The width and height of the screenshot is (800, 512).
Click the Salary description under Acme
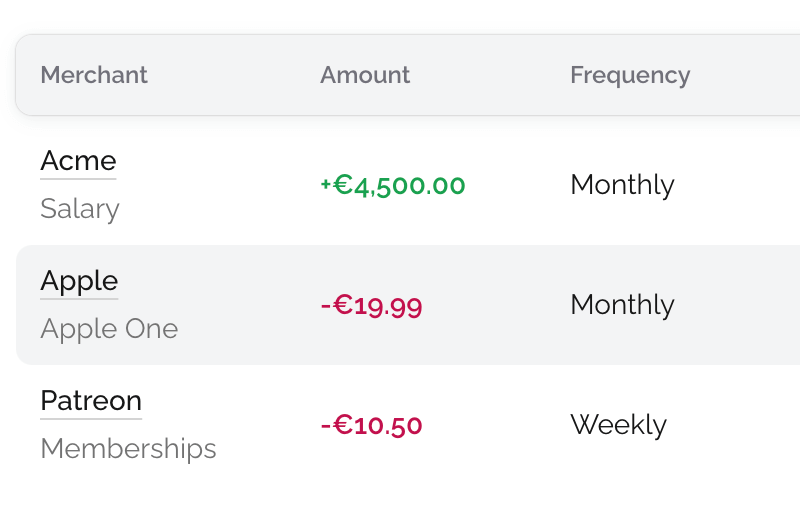tap(80, 209)
